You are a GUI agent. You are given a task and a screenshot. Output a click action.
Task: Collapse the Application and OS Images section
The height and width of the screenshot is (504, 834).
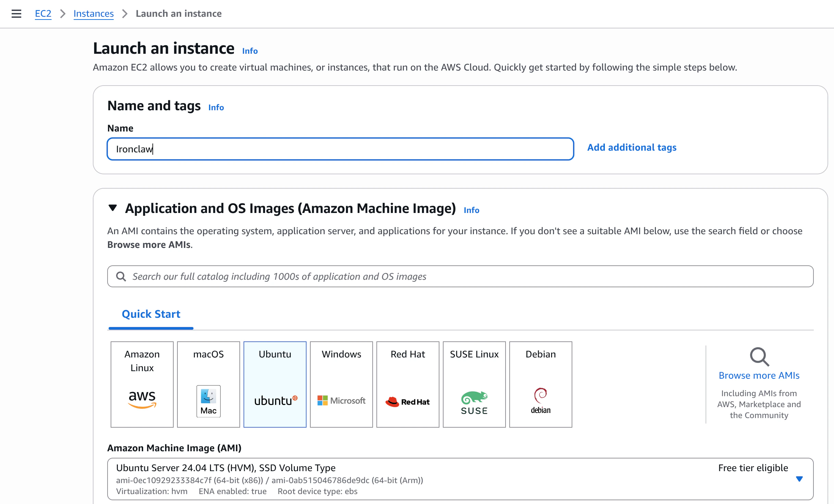coord(113,208)
